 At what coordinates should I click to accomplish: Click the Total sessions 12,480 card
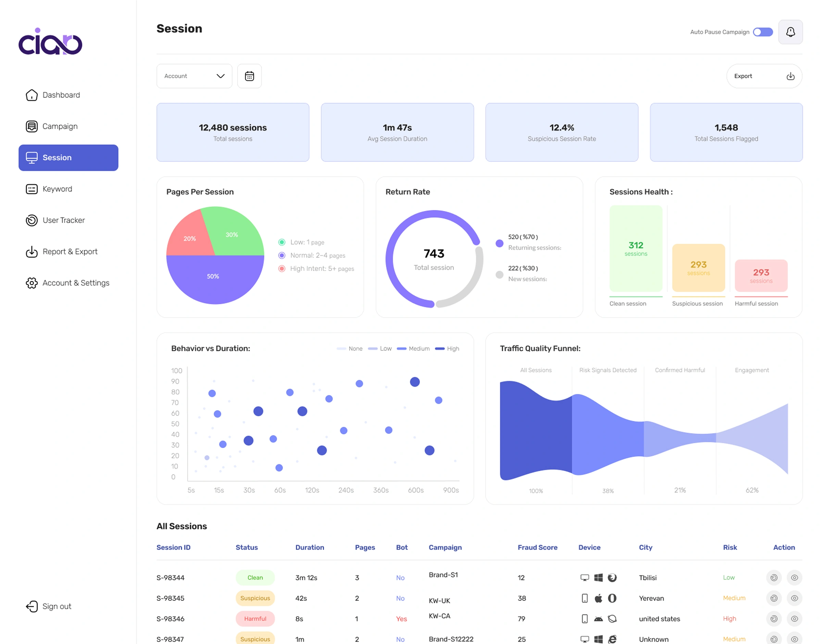click(233, 132)
